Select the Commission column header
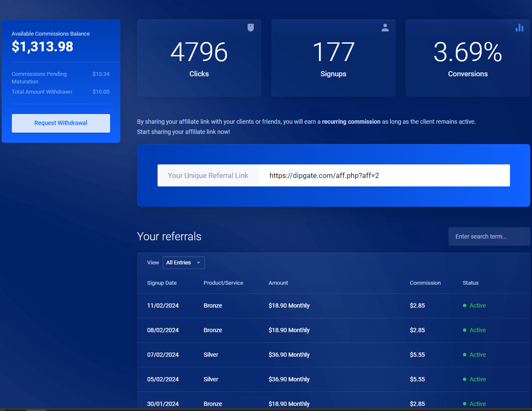The width and height of the screenshot is (532, 411). click(x=425, y=283)
